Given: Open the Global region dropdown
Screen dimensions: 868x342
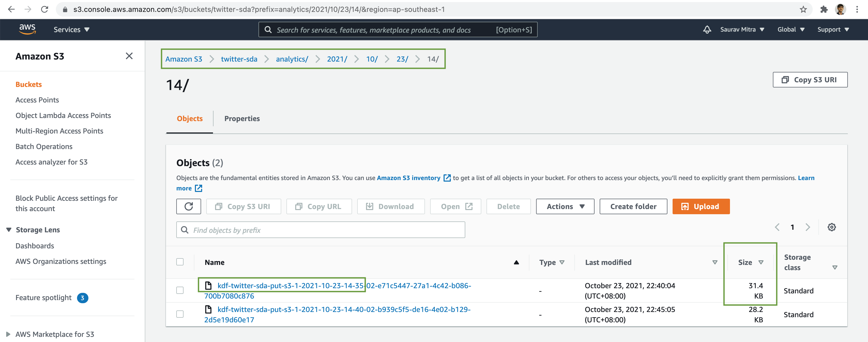Looking at the screenshot, I should pyautogui.click(x=791, y=30).
